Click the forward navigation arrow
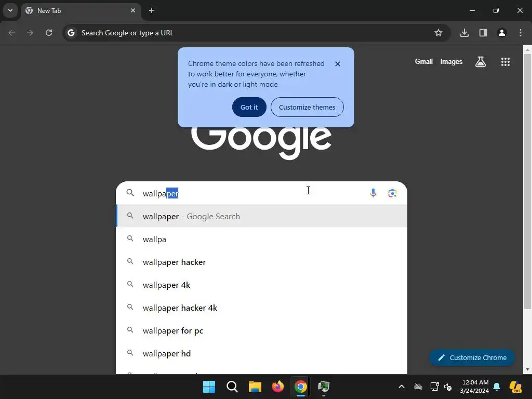The width and height of the screenshot is (532, 399). [x=30, y=33]
